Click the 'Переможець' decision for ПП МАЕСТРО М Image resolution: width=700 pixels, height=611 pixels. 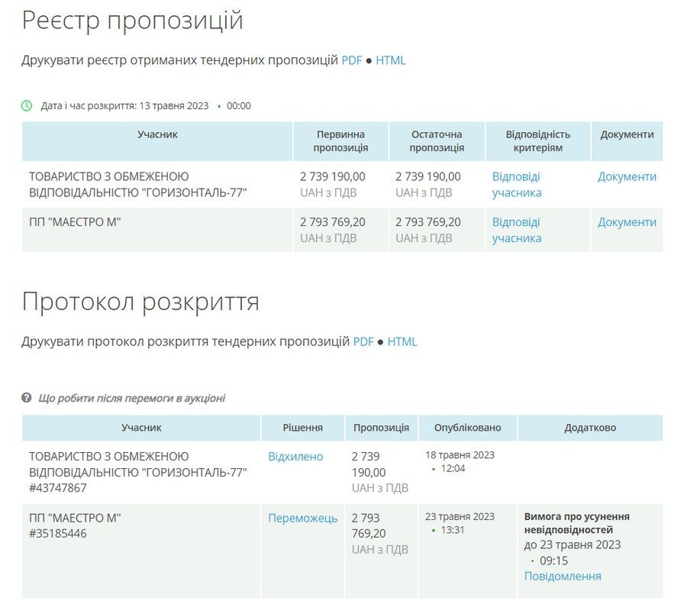point(302,518)
